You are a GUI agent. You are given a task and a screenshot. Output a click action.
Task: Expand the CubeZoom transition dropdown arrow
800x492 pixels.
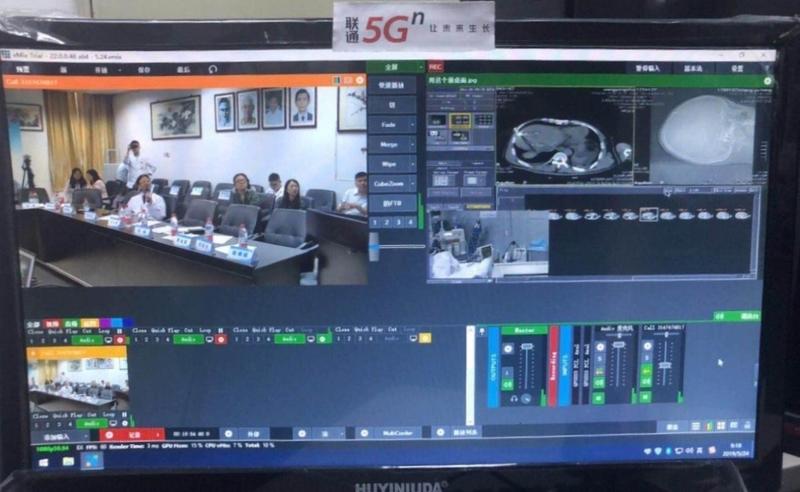(x=412, y=183)
